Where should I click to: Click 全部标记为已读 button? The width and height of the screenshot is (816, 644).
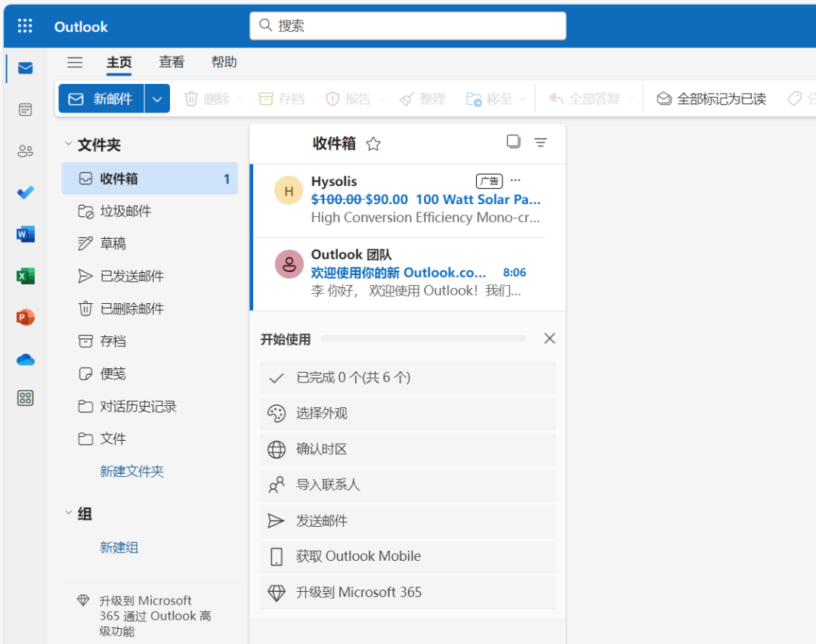pos(711,99)
